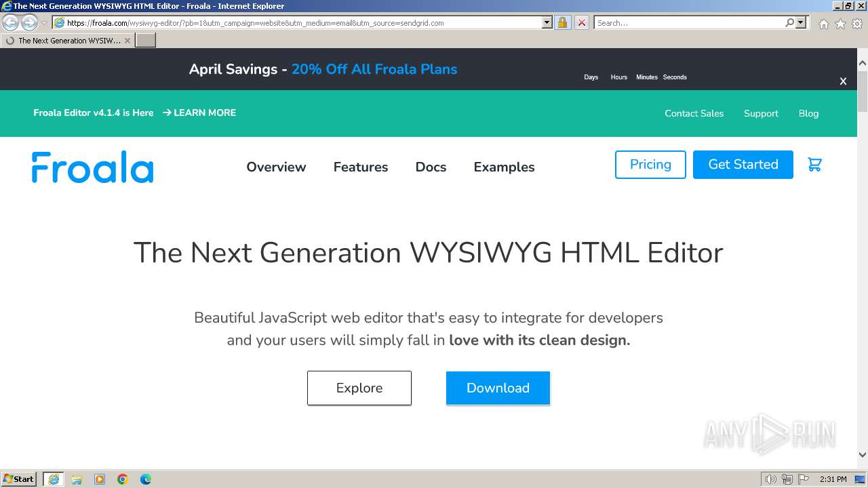Stop loading with the red X button
The image size is (868, 488).
click(x=582, y=22)
